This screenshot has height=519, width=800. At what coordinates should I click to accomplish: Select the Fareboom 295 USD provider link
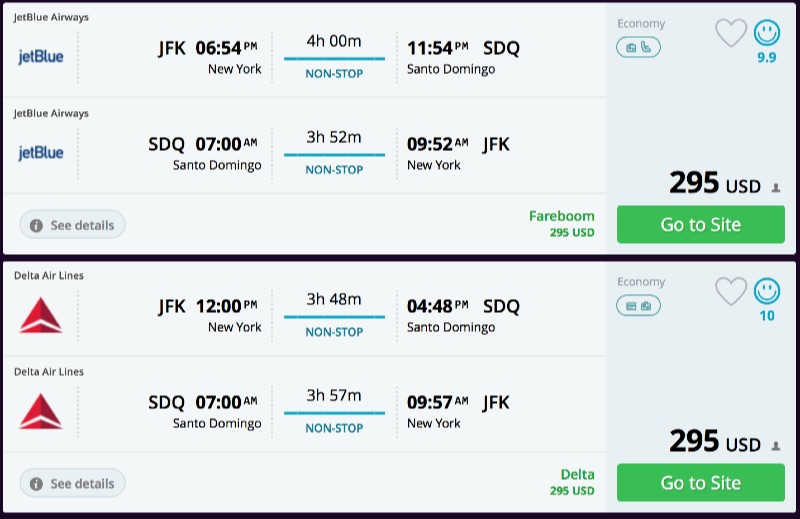[x=562, y=223]
